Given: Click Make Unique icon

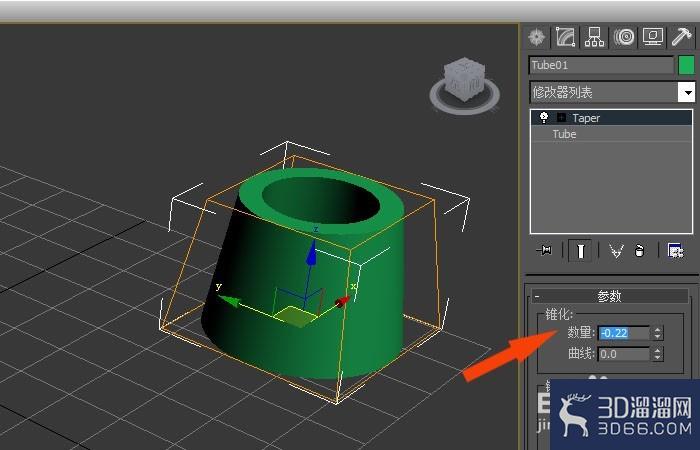Looking at the screenshot, I should [x=616, y=251].
